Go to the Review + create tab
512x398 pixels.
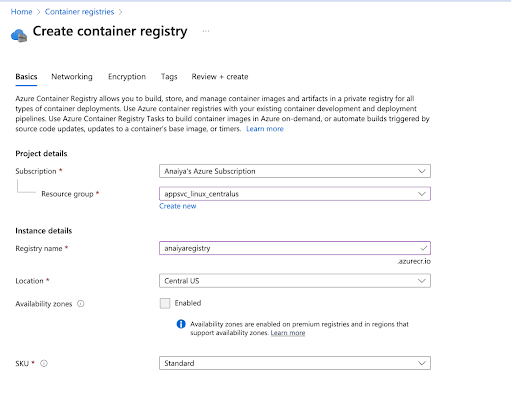(x=220, y=77)
